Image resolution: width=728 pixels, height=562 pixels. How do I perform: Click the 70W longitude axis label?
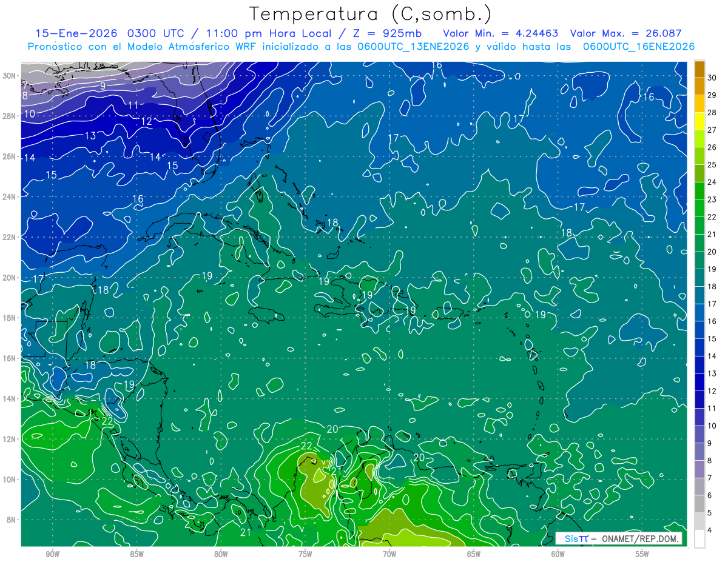point(389,554)
